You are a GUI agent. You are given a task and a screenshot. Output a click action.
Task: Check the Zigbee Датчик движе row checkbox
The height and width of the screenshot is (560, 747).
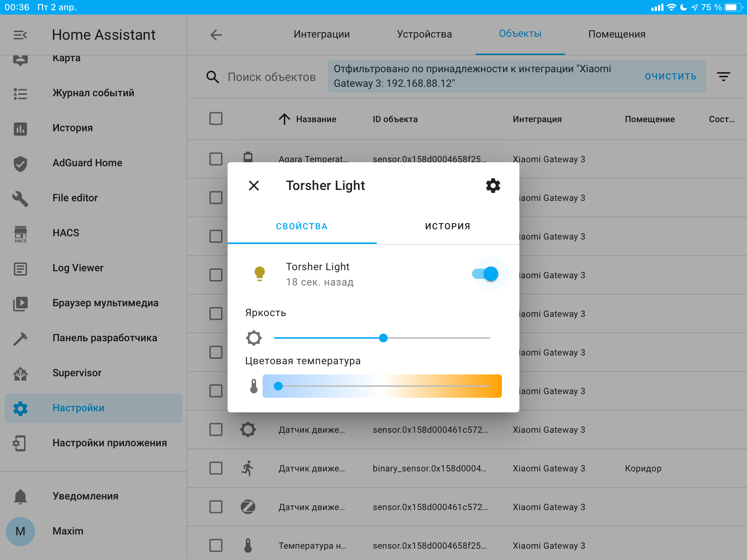[216, 507]
